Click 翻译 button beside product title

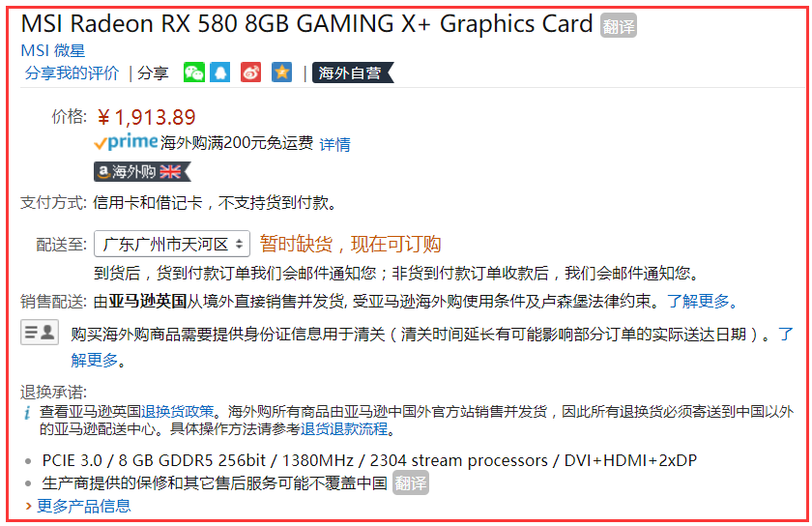tap(619, 25)
